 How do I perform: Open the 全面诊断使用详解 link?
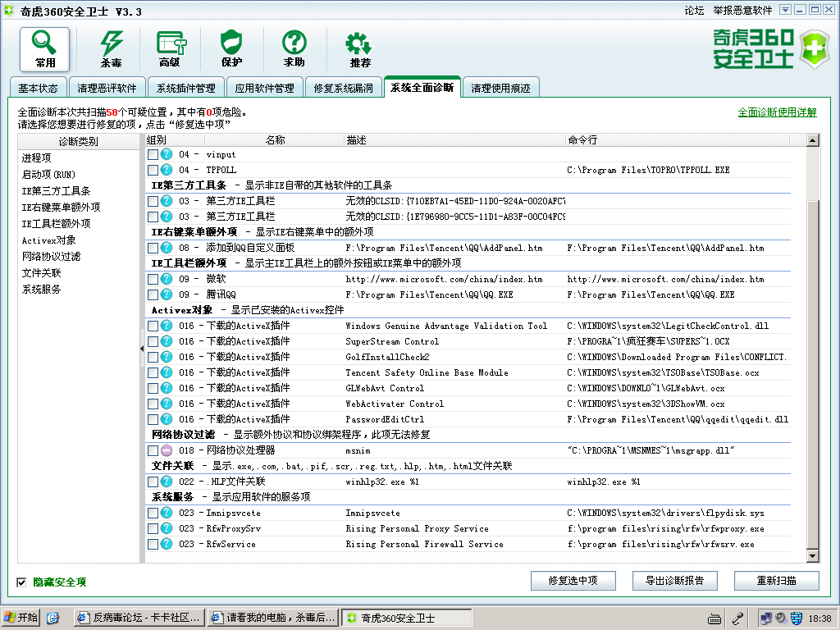pyautogui.click(x=777, y=112)
